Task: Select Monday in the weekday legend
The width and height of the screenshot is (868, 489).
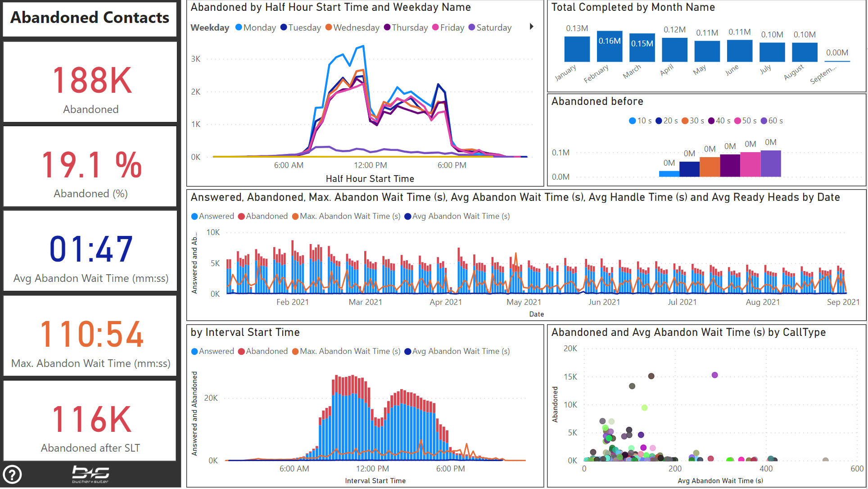Action: tap(256, 27)
